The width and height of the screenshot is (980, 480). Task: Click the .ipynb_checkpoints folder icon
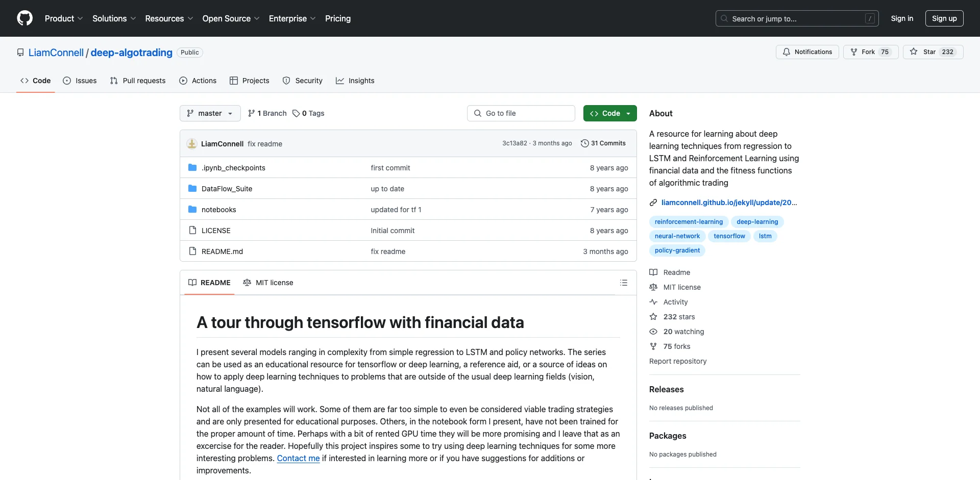[192, 168]
